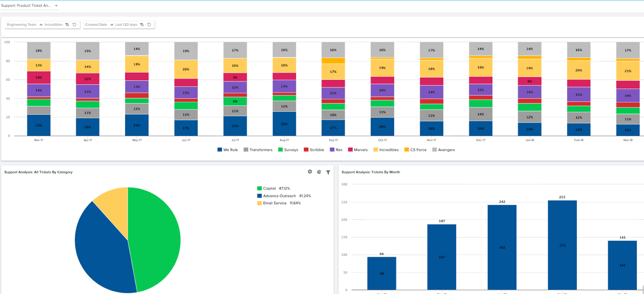The height and width of the screenshot is (294, 644).
Task: Click the CS Force legend item
Action: click(x=415, y=150)
